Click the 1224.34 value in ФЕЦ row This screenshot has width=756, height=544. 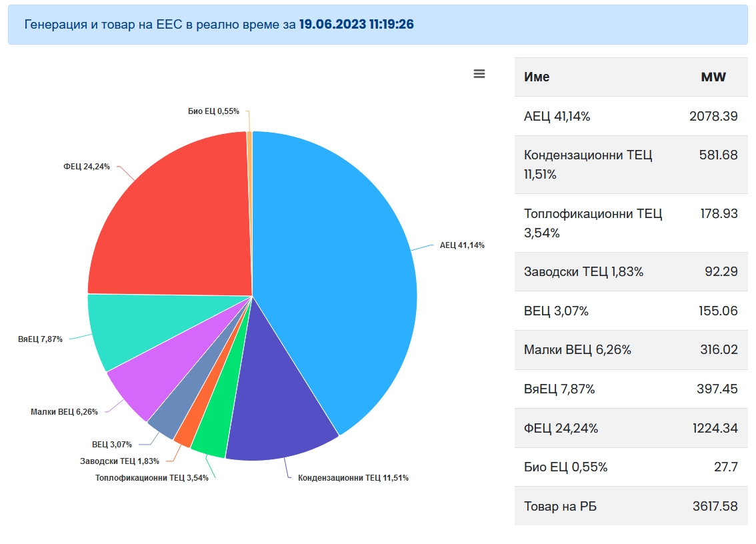pyautogui.click(x=715, y=428)
